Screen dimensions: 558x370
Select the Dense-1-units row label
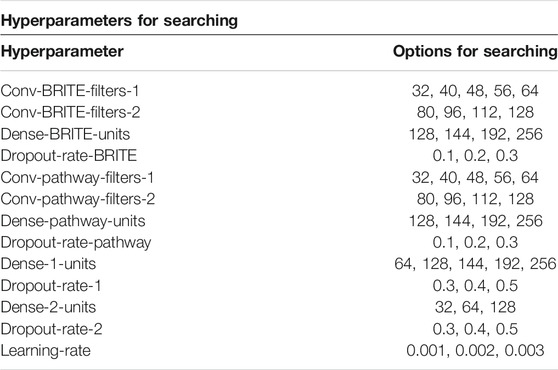coord(48,264)
